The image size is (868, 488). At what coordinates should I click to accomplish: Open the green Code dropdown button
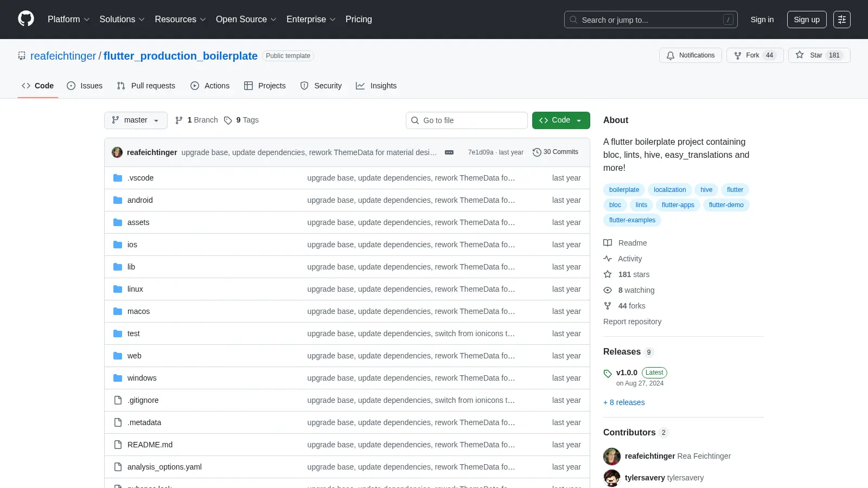coord(561,120)
